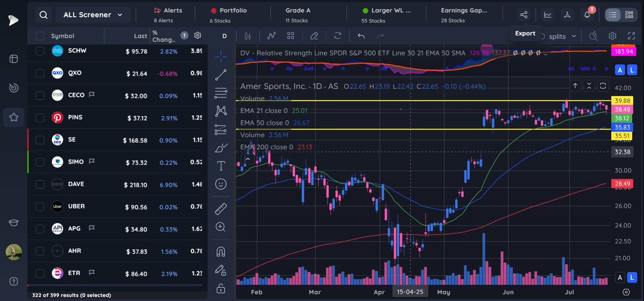This screenshot has width=644, height=301.
Task: Open the Export share icon
Action: pyautogui.click(x=524, y=15)
